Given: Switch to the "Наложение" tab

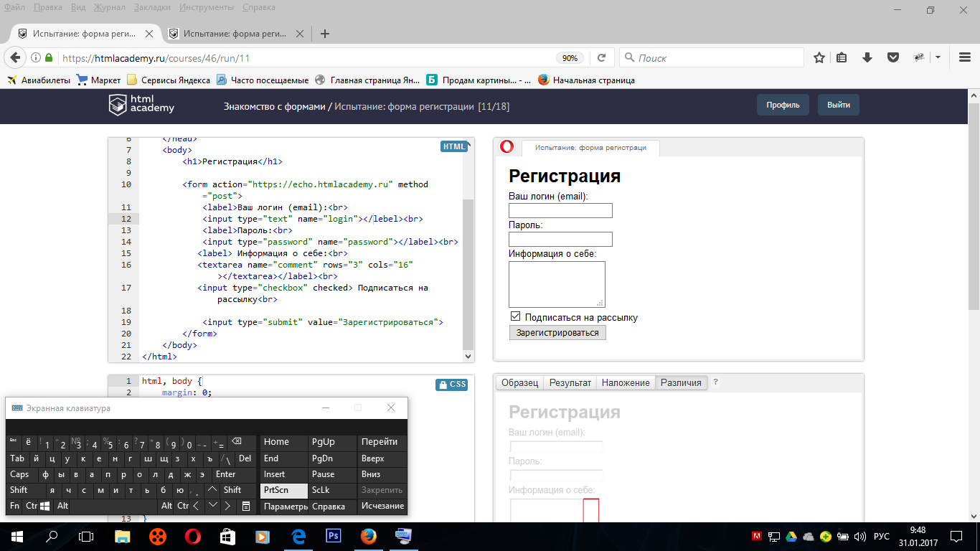Looking at the screenshot, I should 625,383.
